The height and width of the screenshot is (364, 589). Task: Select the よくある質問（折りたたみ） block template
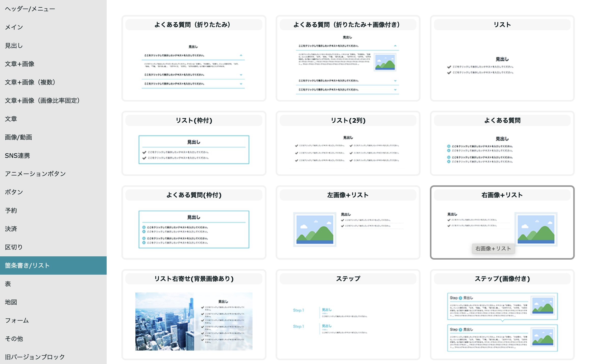194,59
